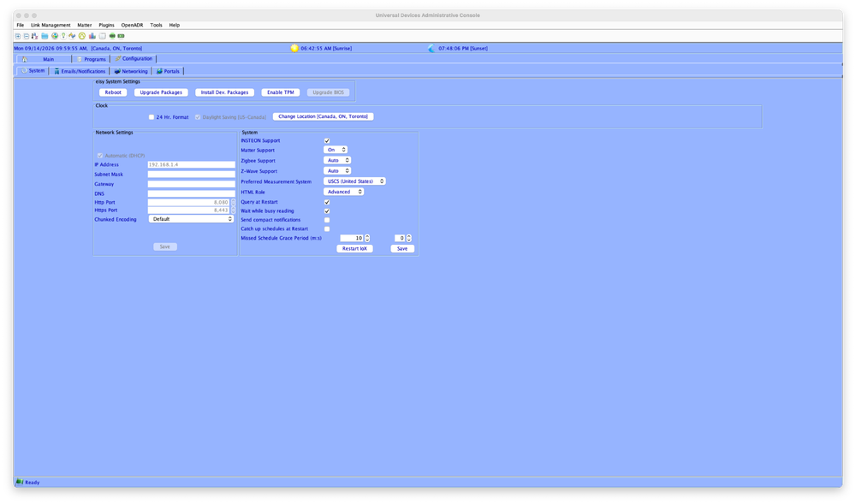Enable Catch up schedules at Restart

pos(327,229)
